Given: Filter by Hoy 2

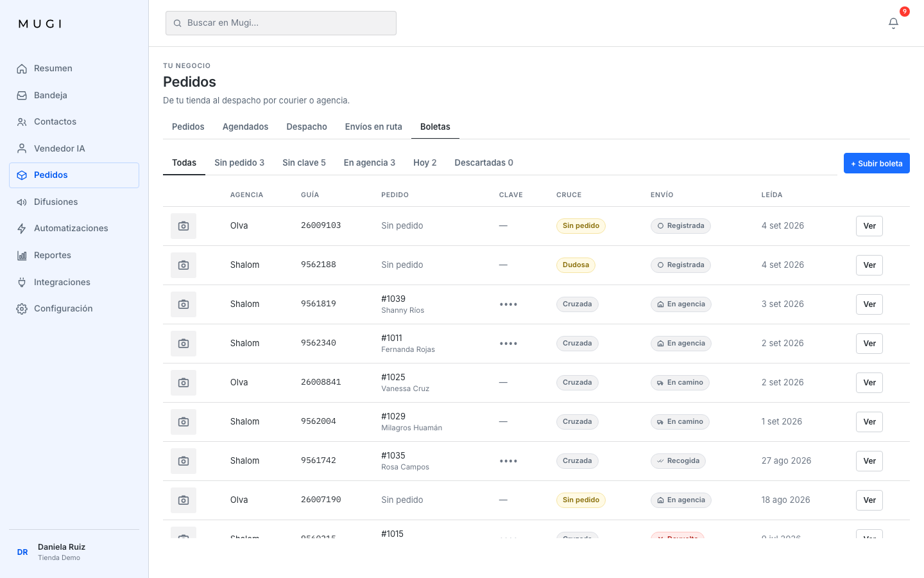Looking at the screenshot, I should [x=425, y=162].
